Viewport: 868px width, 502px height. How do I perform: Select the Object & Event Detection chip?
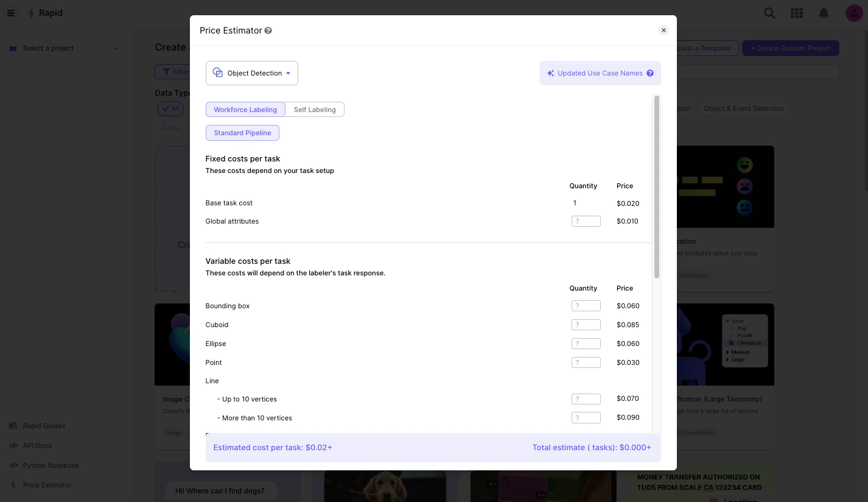tap(743, 108)
